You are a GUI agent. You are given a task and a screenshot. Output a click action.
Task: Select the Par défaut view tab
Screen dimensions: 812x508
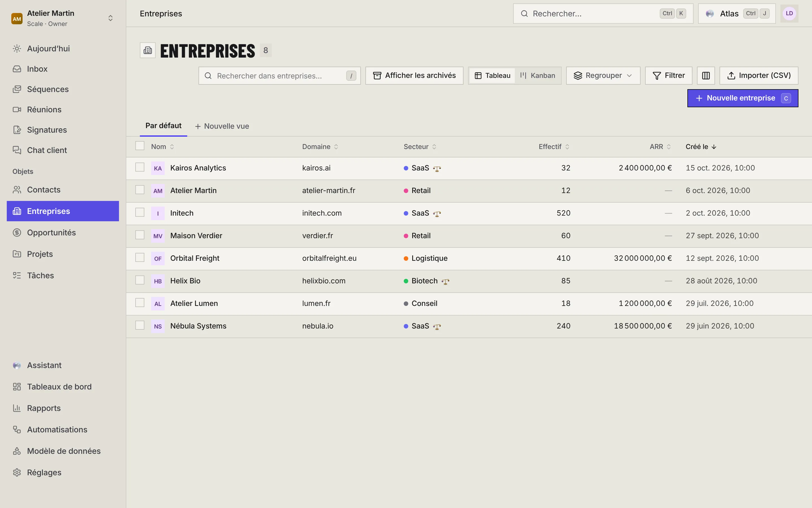[164, 126]
